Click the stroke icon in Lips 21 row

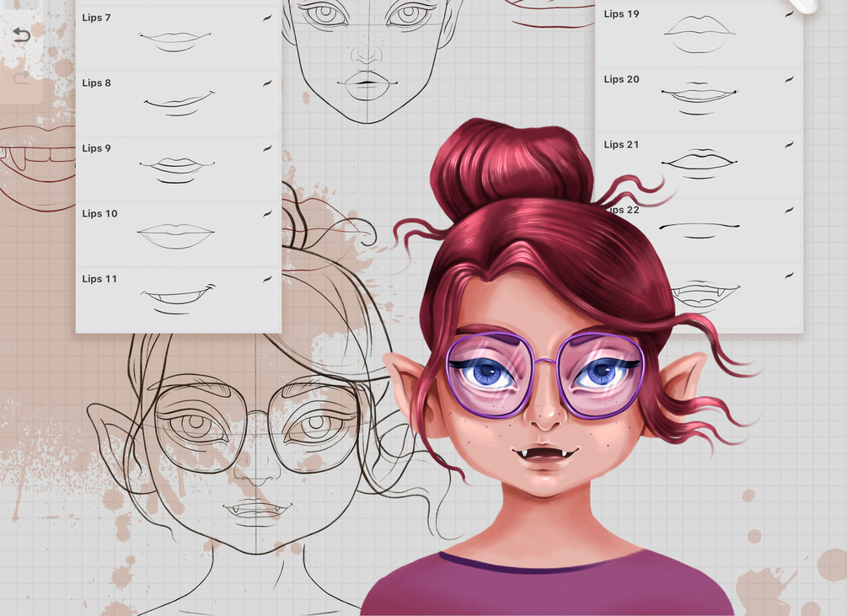tap(789, 145)
